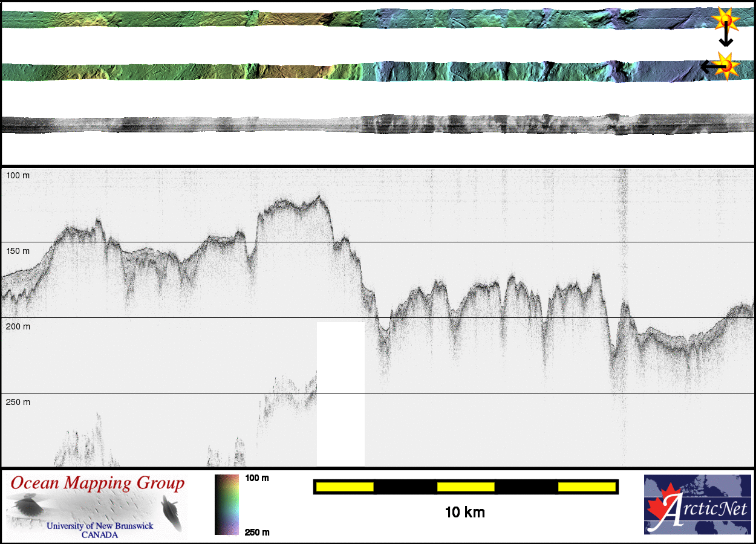Click the ArcticNet logo

click(x=697, y=504)
